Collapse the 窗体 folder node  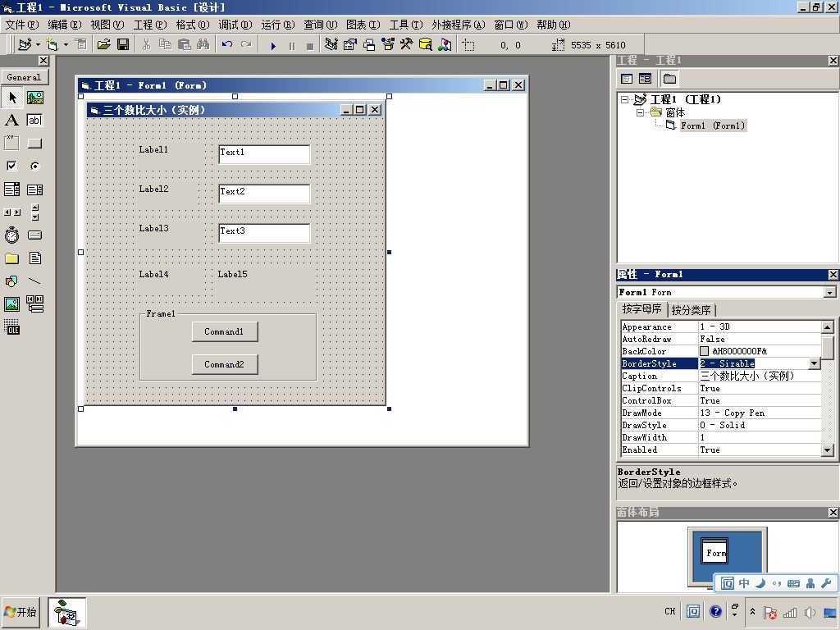tap(640, 112)
